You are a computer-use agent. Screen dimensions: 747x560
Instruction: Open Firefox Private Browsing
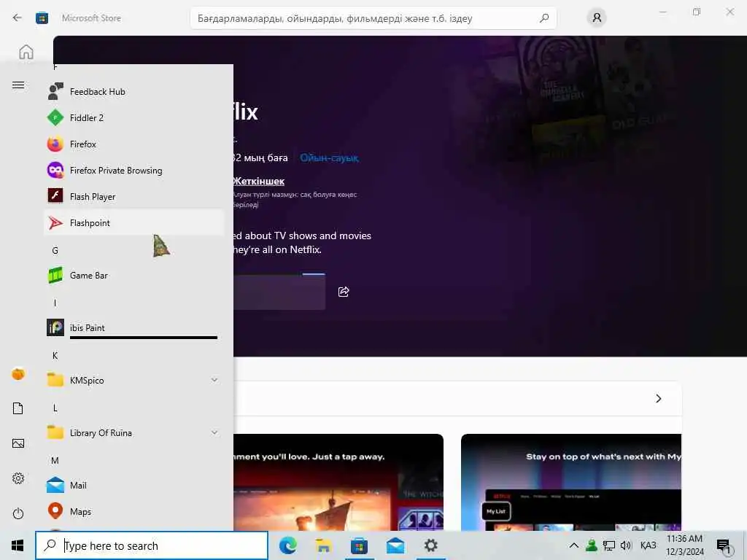tap(133, 170)
